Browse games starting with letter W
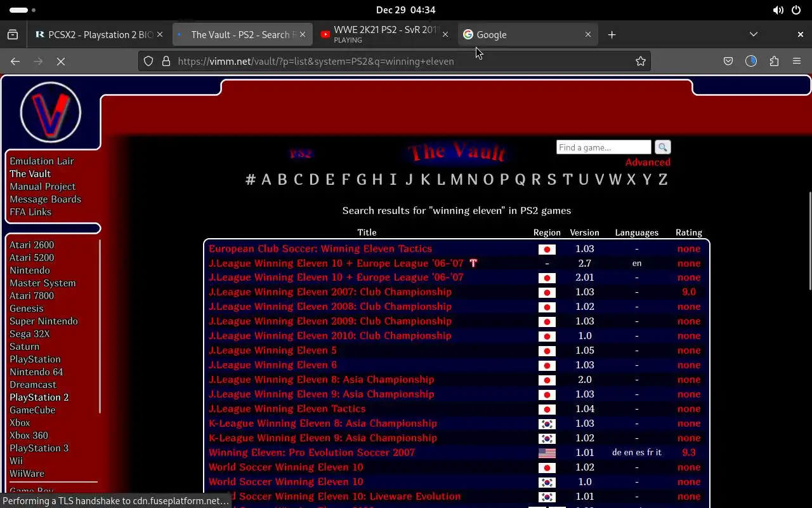The image size is (812, 508). [x=615, y=179]
